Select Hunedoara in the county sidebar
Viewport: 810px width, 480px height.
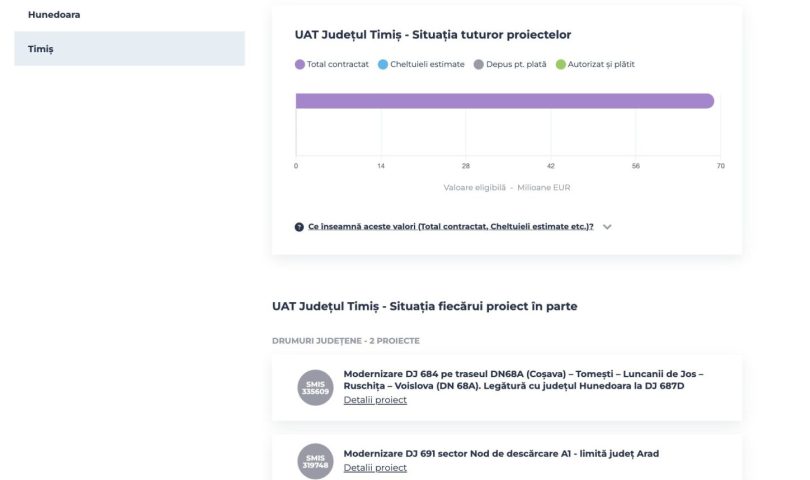click(54, 15)
